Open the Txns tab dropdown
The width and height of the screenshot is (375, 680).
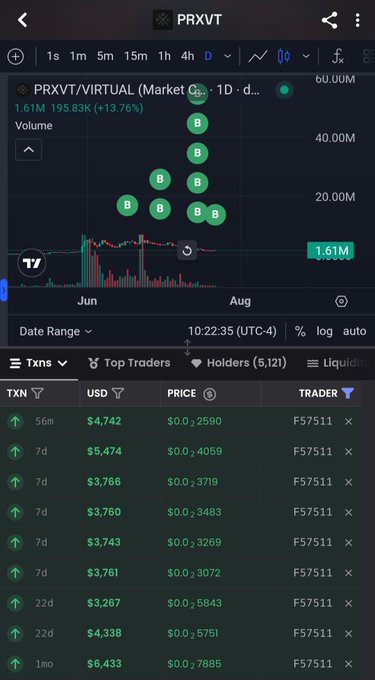point(39,363)
